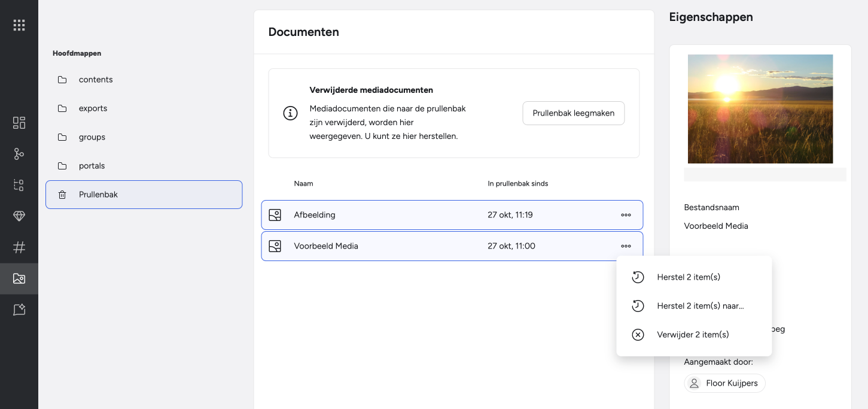This screenshot has height=409, width=868.
Task: Open the apps grid menu icon
Action: [19, 25]
